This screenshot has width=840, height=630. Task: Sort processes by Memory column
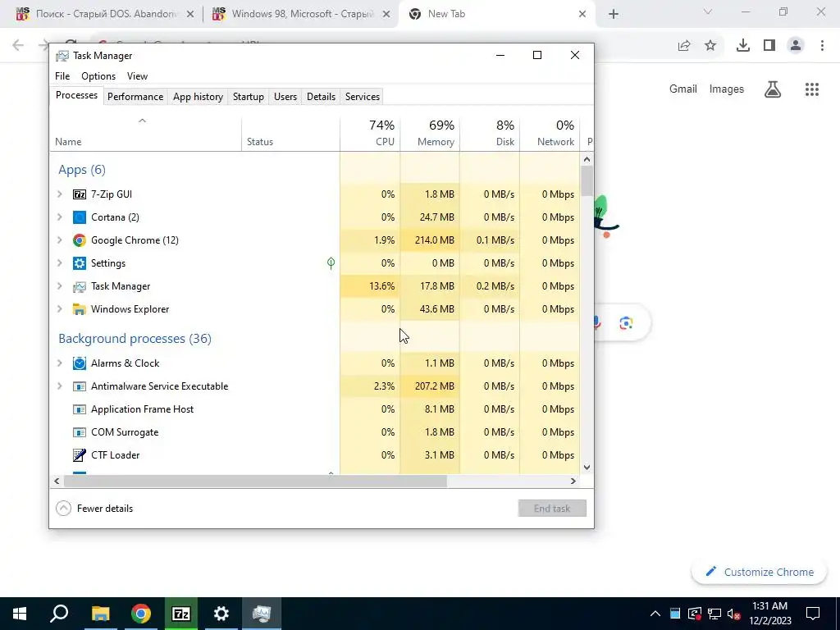click(430, 132)
